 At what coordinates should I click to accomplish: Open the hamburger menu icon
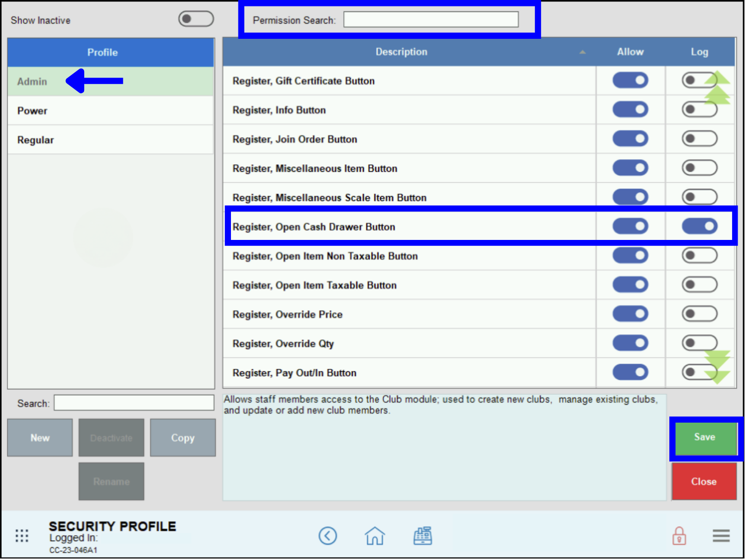click(x=721, y=536)
